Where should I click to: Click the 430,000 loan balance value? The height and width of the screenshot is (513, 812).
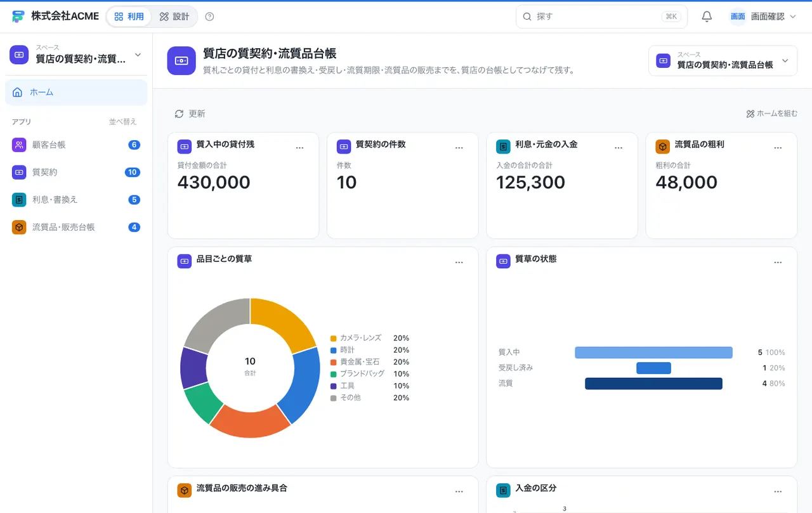(214, 183)
